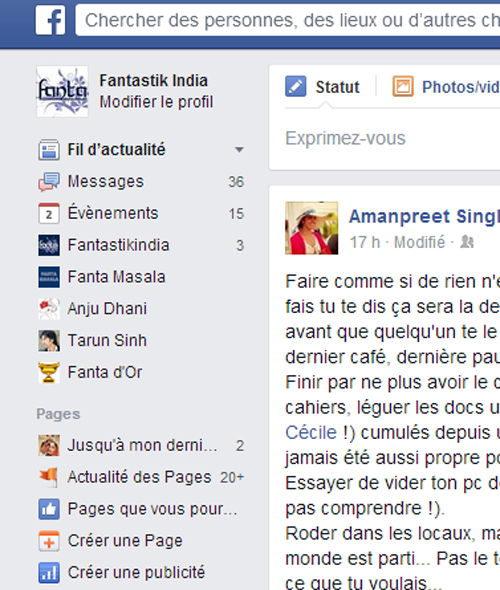The height and width of the screenshot is (590, 500).
Task: Click the Facebook logo icon
Action: [50, 20]
